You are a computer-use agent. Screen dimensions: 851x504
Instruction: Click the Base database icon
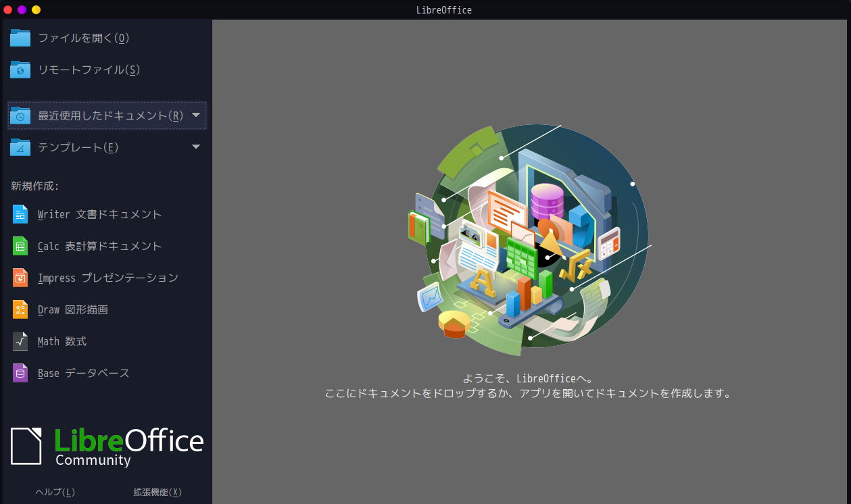[20, 373]
